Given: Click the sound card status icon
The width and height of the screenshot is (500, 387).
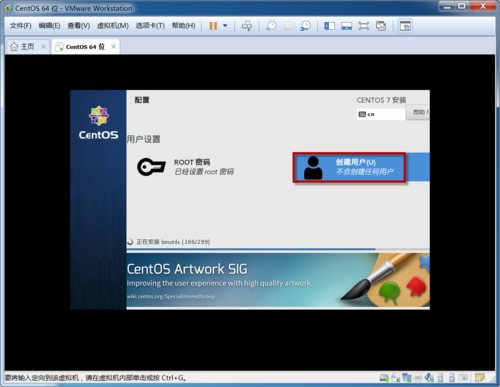Looking at the screenshot, I should (x=429, y=378).
